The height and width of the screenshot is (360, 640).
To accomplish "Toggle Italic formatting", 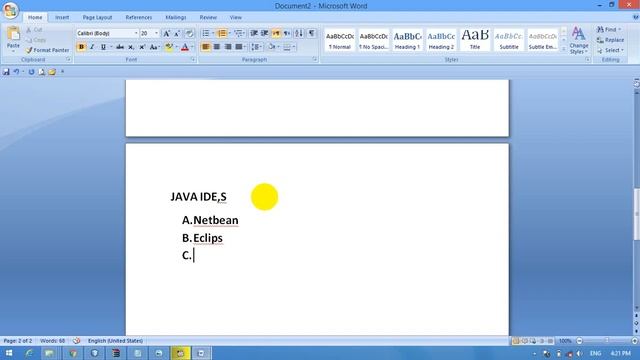I will 92,47.
